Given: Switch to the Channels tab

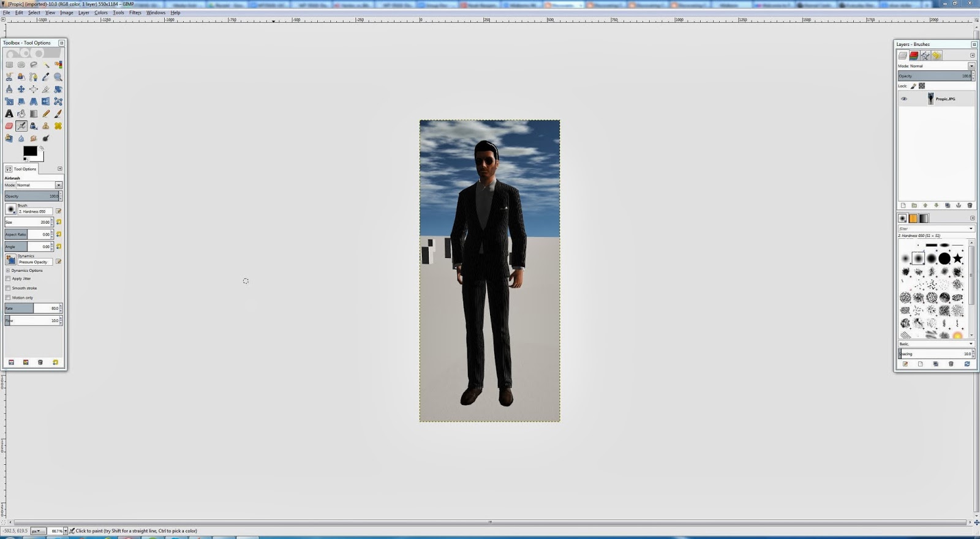Looking at the screenshot, I should tap(914, 55).
